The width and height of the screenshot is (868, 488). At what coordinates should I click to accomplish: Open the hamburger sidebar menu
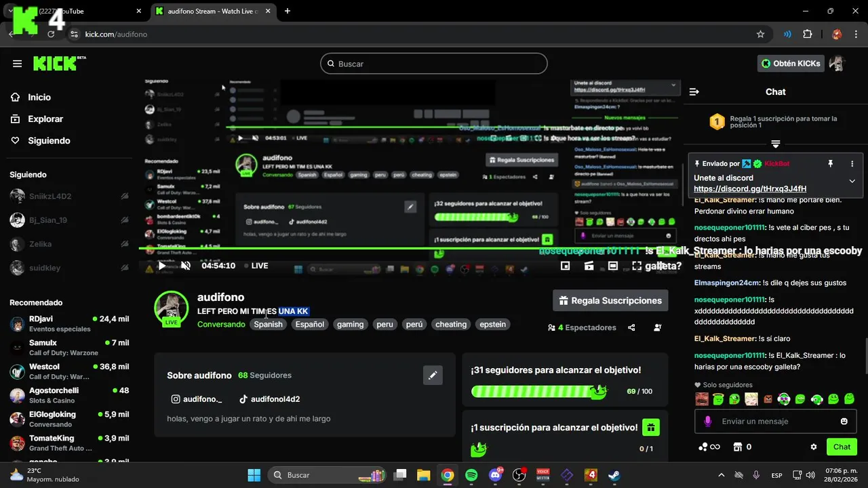click(x=17, y=64)
